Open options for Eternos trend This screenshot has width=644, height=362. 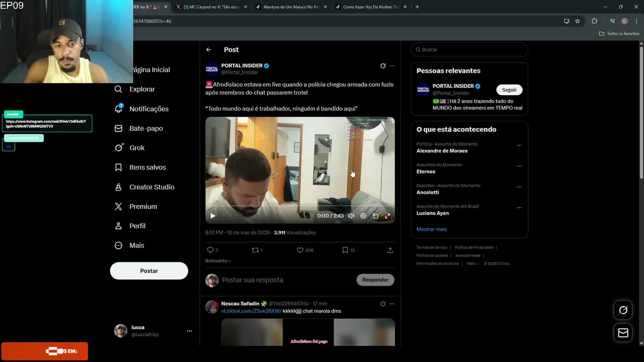tap(519, 166)
